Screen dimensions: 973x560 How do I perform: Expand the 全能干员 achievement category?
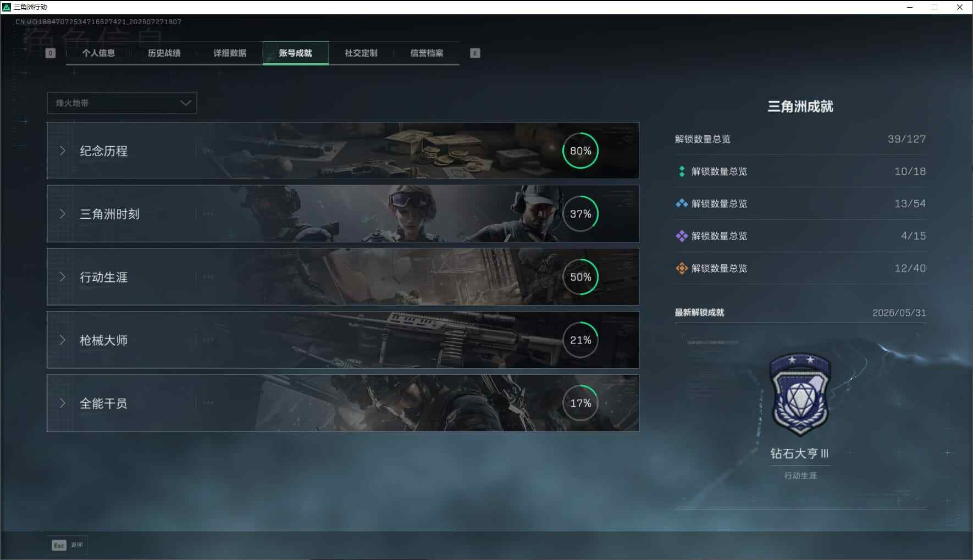click(x=342, y=403)
